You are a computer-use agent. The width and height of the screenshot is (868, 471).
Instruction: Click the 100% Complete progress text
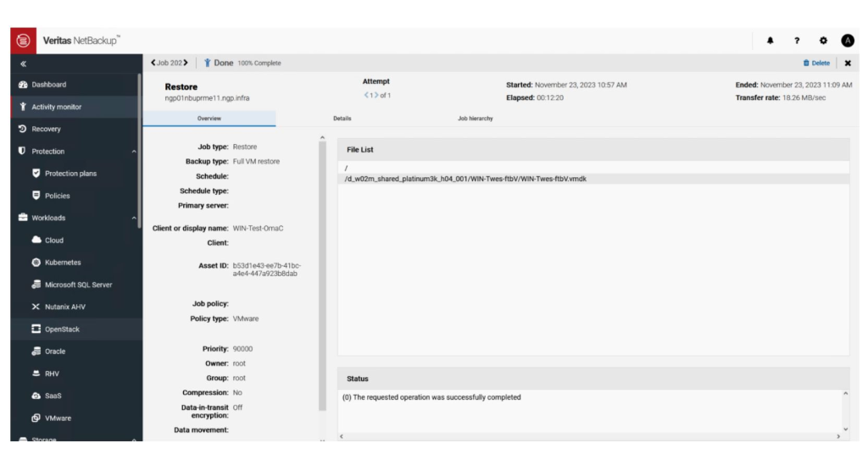[259, 63]
